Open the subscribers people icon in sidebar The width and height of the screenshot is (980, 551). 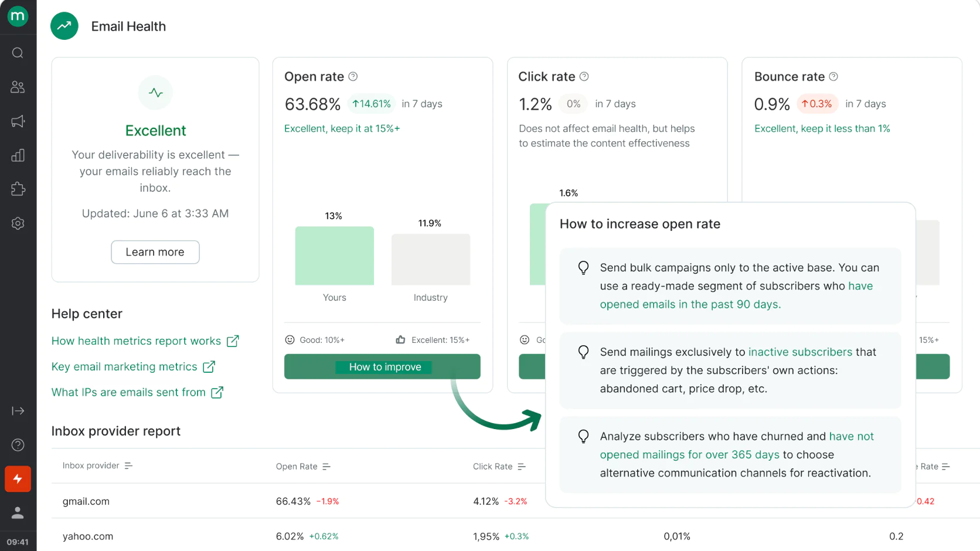click(18, 87)
